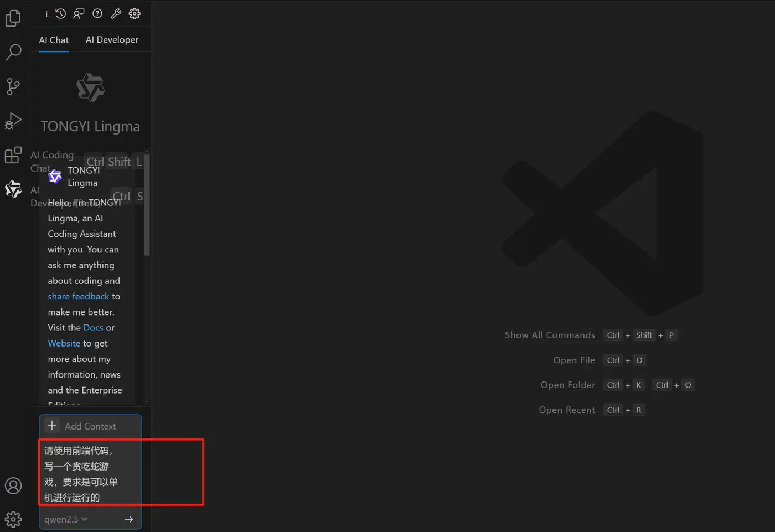Click 'Show All Commands' on the welcome screen

click(550, 335)
